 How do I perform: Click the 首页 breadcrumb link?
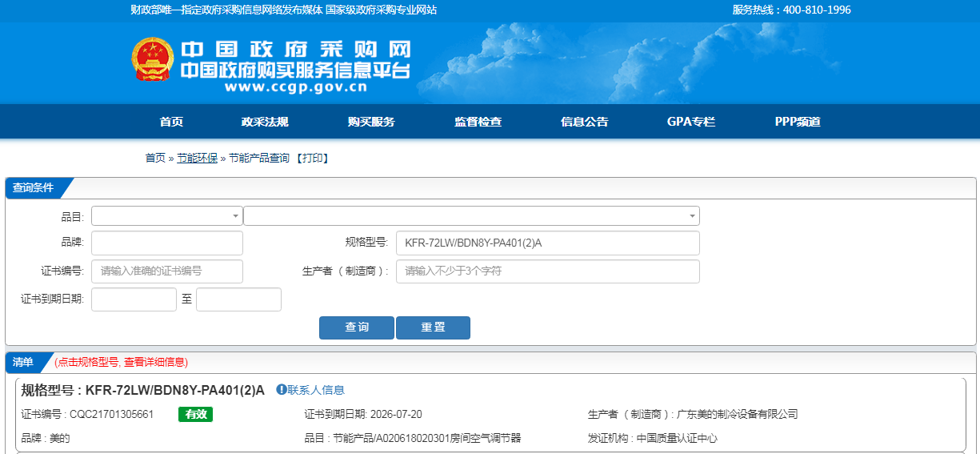point(155,159)
